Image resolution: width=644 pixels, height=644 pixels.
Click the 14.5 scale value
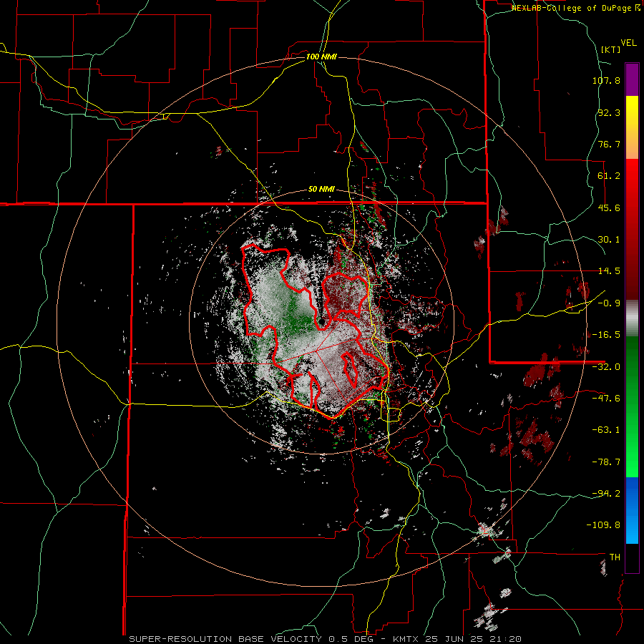pyautogui.click(x=609, y=271)
